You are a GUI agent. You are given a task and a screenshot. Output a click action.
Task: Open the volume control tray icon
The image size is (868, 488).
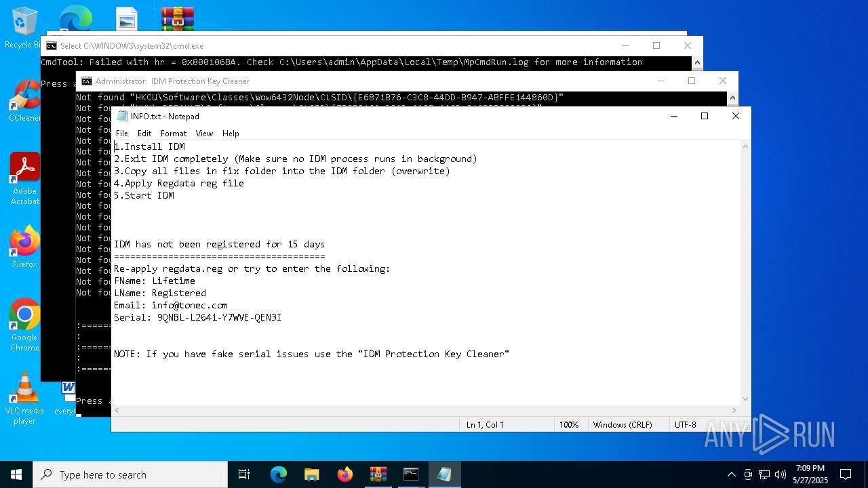[x=781, y=474]
